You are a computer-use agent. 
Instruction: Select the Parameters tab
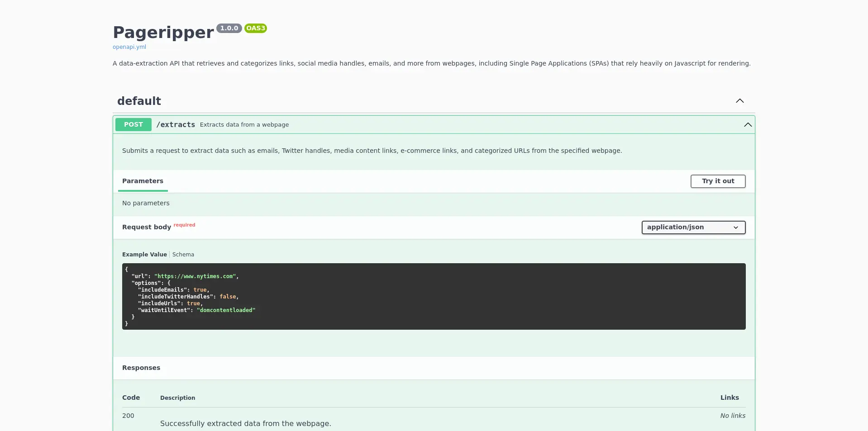(x=143, y=181)
